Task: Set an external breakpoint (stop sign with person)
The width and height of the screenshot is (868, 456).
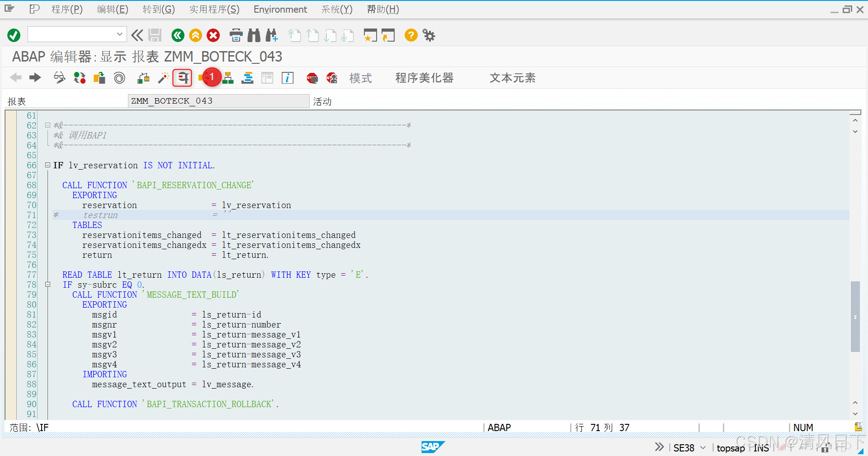Action: pos(332,78)
